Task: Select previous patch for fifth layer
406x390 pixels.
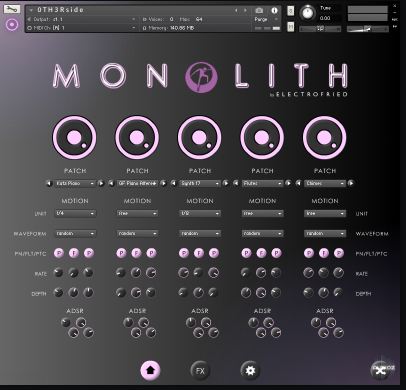Action: click(299, 183)
